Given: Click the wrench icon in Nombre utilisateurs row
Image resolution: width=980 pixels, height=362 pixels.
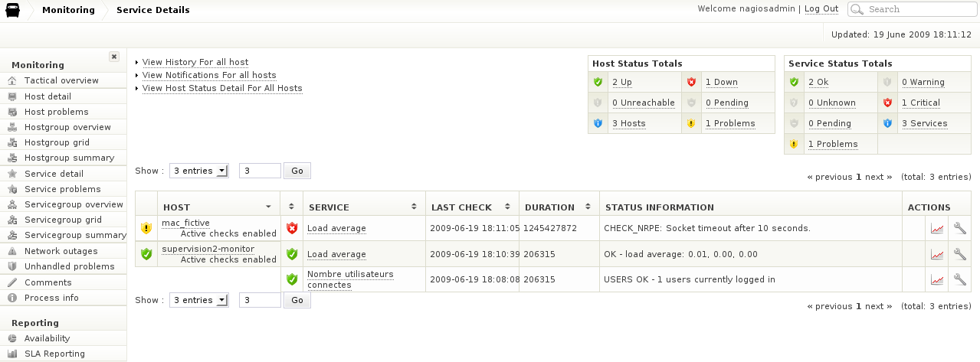Looking at the screenshot, I should point(959,279).
